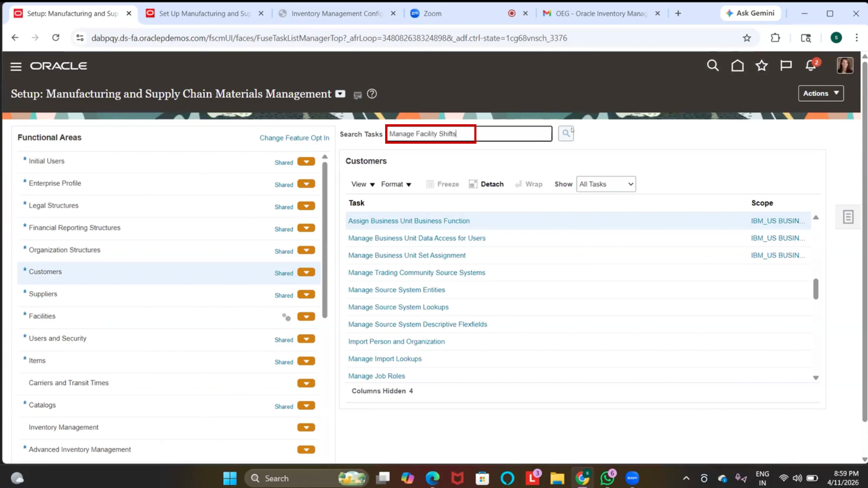868x488 pixels.
Task: Click the Task column header
Action: (356, 203)
